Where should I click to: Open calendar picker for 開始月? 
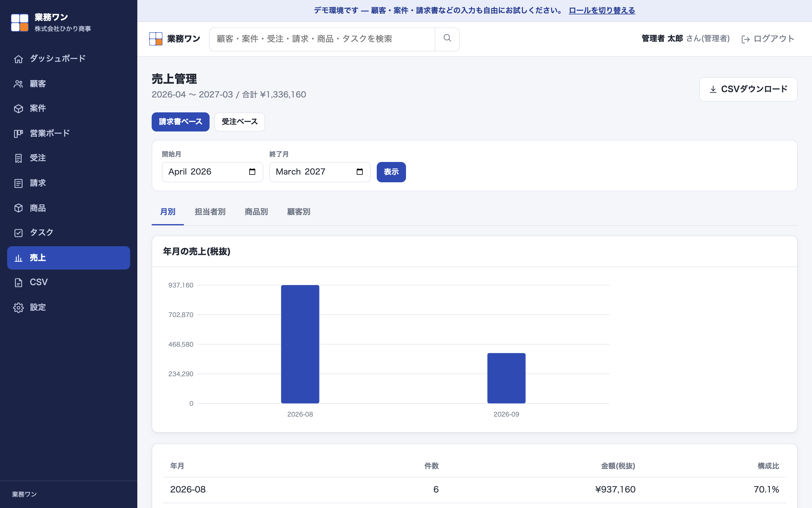pyautogui.click(x=252, y=172)
